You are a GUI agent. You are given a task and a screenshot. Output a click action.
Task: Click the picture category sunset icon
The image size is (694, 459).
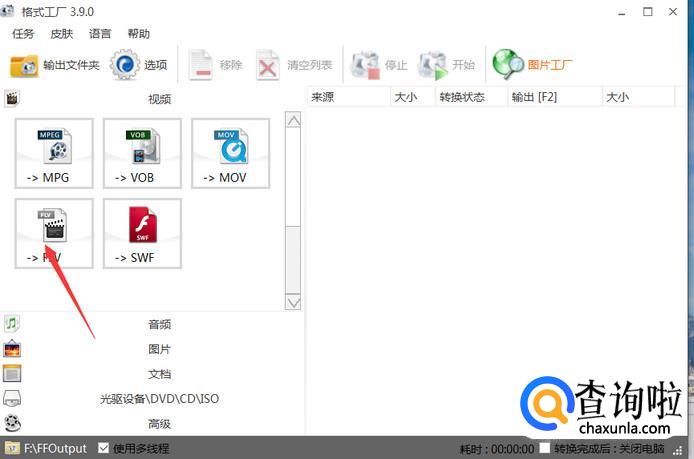[12, 349]
